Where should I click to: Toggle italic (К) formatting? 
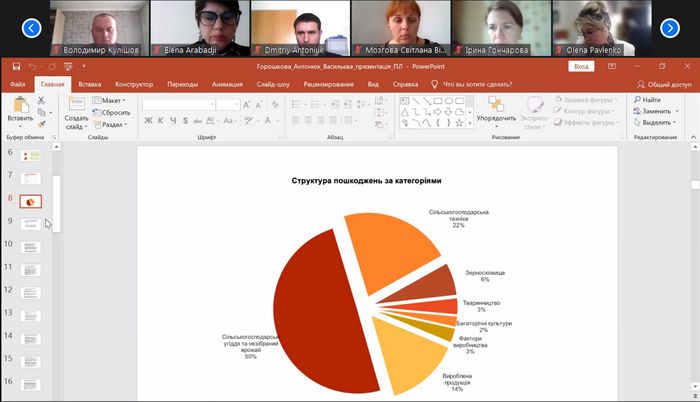coord(159,121)
